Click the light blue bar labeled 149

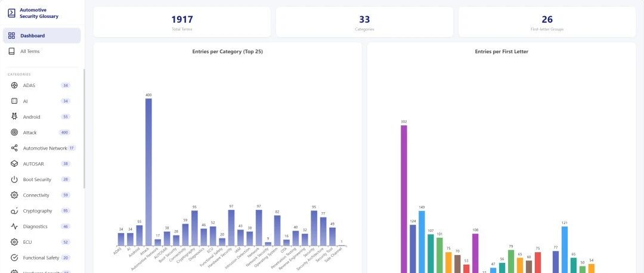click(422, 242)
